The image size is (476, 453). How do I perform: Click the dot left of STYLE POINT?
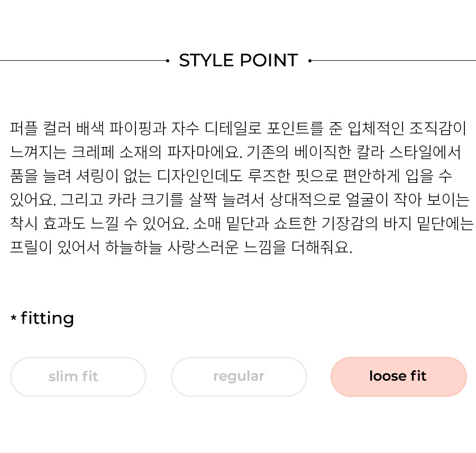click(x=168, y=61)
